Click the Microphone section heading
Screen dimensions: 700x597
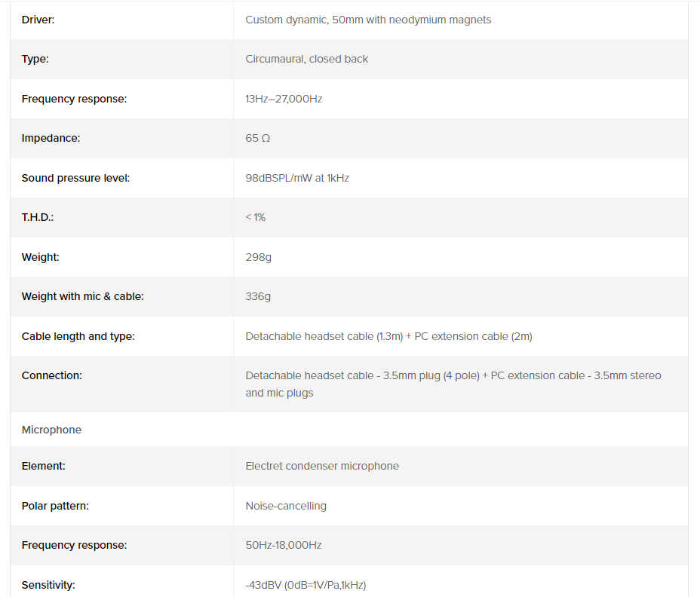pos(51,430)
